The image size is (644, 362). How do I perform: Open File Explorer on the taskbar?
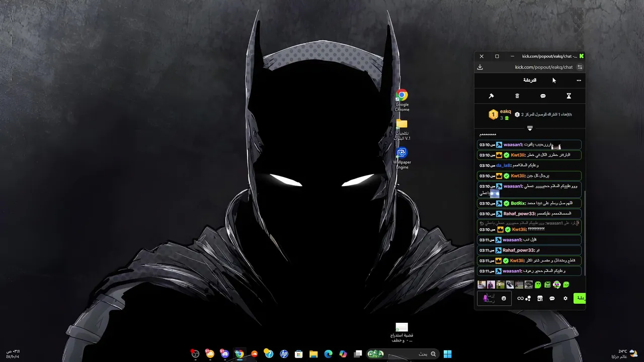click(x=313, y=354)
